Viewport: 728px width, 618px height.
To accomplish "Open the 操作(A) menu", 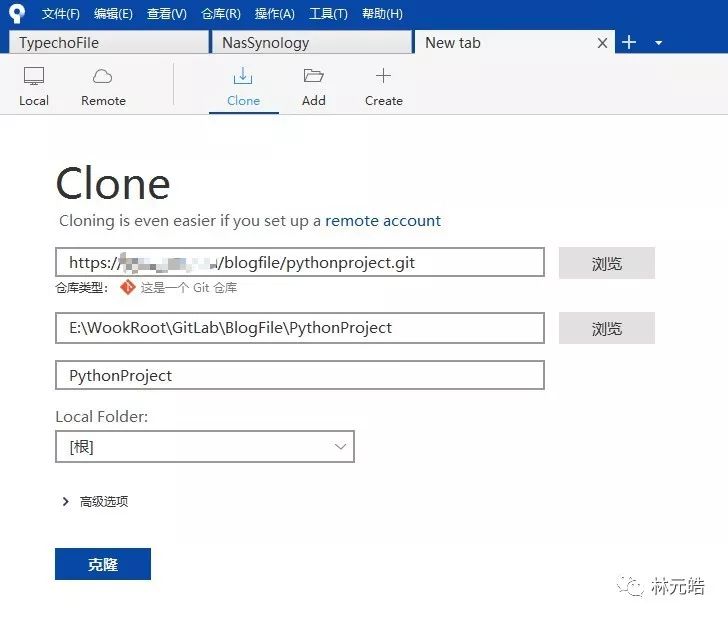I will pos(275,14).
